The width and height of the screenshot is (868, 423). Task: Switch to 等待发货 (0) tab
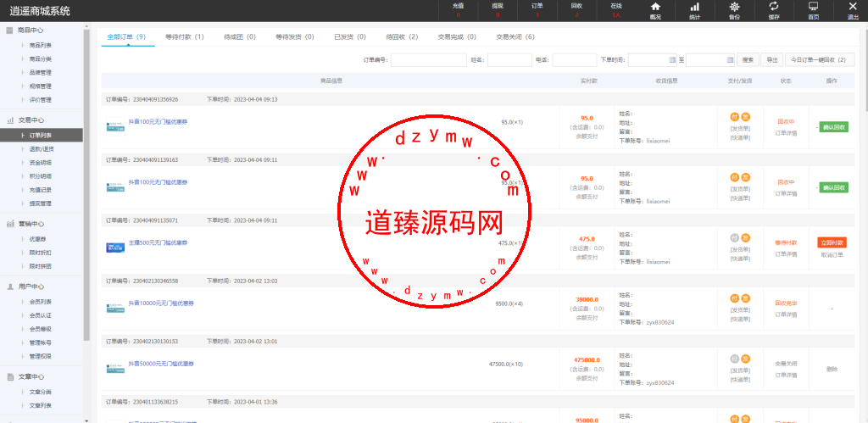coord(294,36)
